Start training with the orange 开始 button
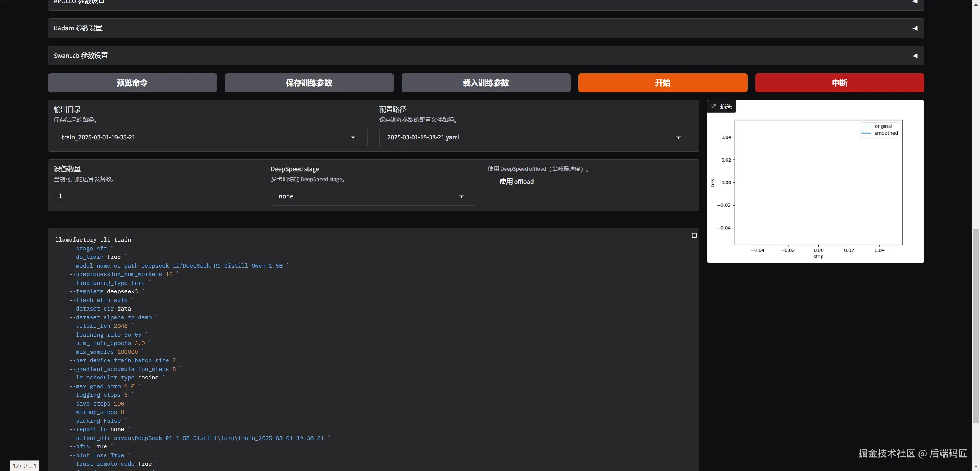The height and width of the screenshot is (471, 980). (663, 83)
